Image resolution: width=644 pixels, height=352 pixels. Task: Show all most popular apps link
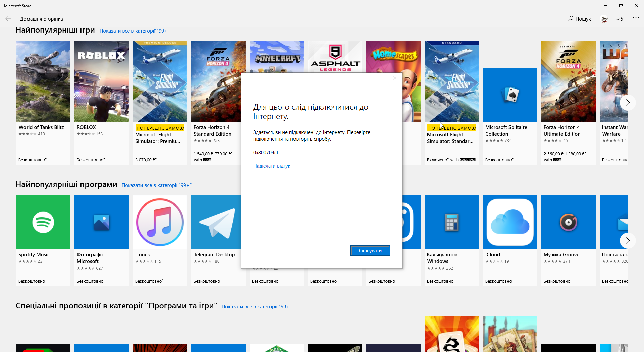point(157,185)
